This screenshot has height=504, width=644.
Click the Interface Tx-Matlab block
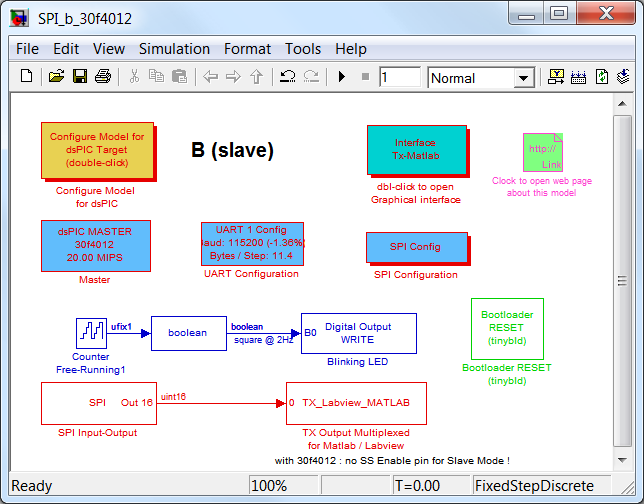point(416,149)
